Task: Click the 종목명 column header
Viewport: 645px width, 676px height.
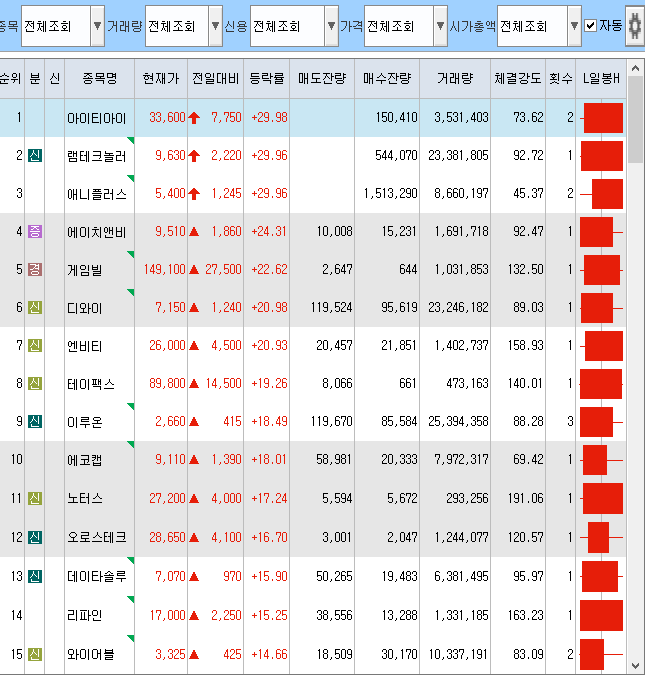Action: (x=100, y=78)
